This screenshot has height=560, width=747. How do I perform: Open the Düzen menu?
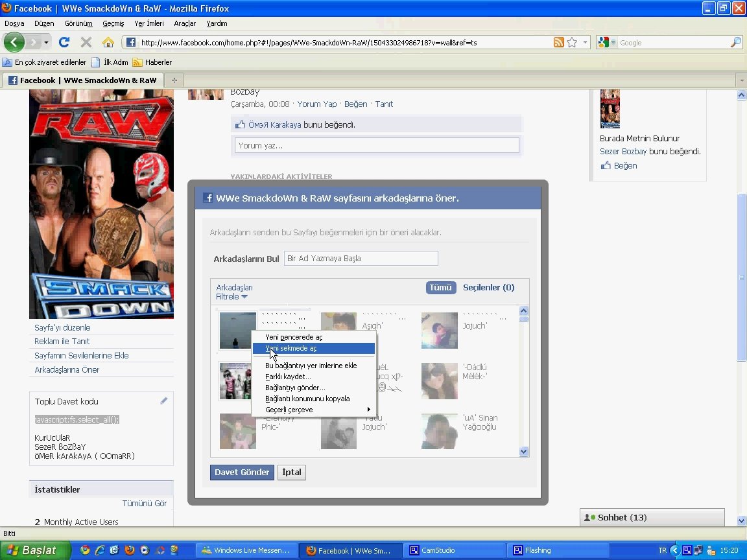pyautogui.click(x=44, y=23)
